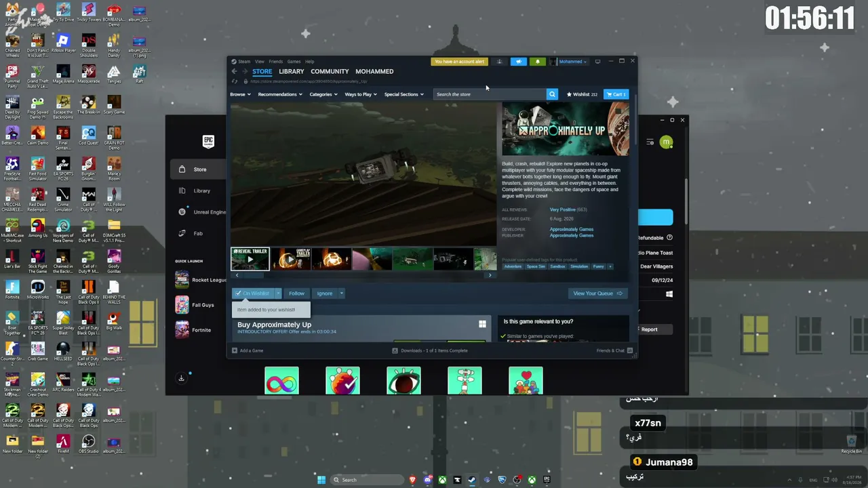Go back in Steam navigation
Viewport: 868px width, 488px height.
point(235,71)
